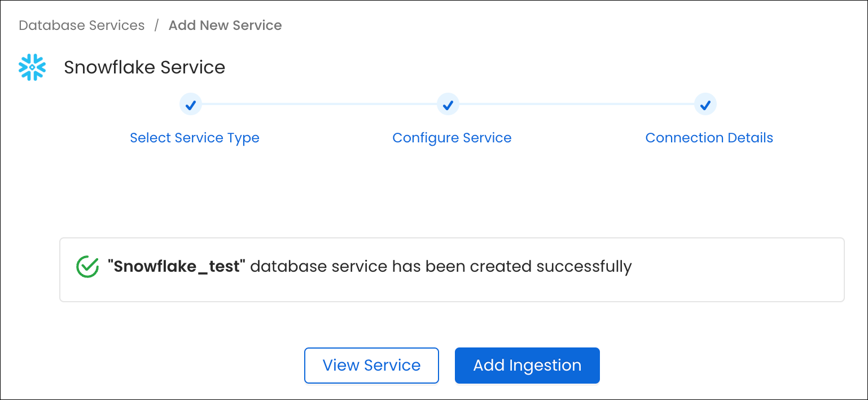Image resolution: width=868 pixels, height=400 pixels.
Task: Switch to the Configure Service step
Action: pyautogui.click(x=451, y=137)
